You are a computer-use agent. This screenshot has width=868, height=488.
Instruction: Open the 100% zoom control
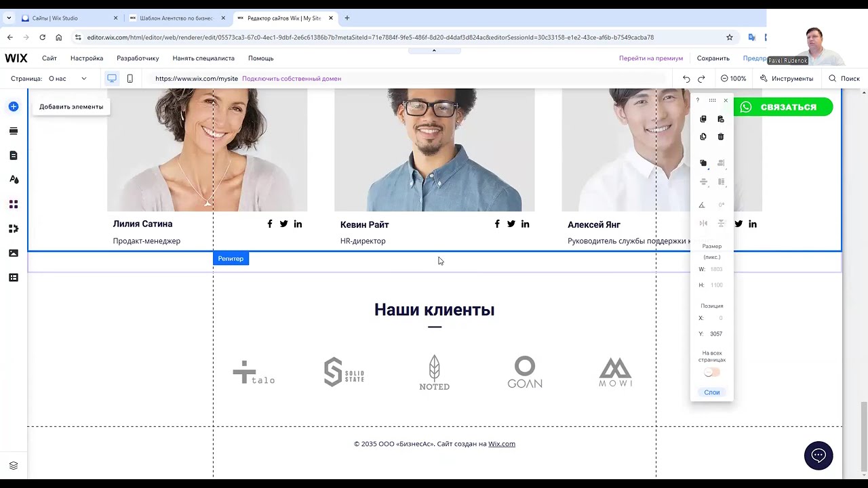[733, 79]
